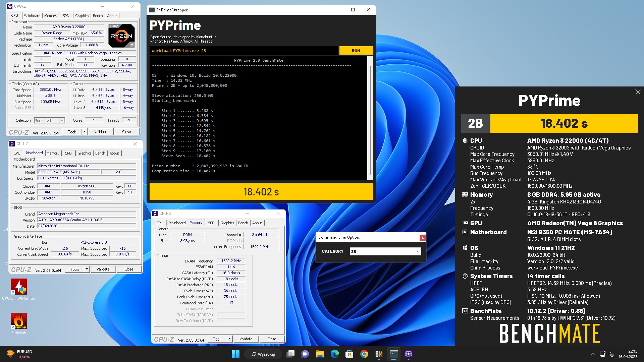644x362 pixels.
Task: Open the Windows Start menu
Action: coord(235,354)
